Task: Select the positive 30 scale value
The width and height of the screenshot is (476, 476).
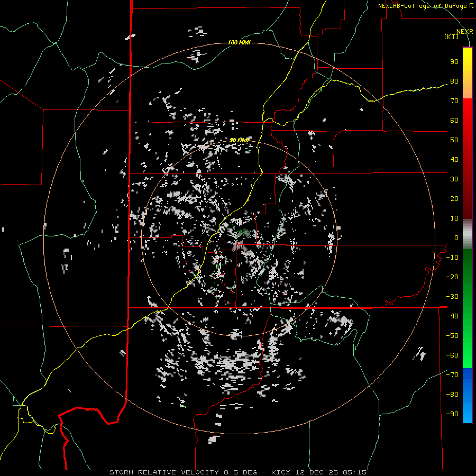Action: (454, 179)
